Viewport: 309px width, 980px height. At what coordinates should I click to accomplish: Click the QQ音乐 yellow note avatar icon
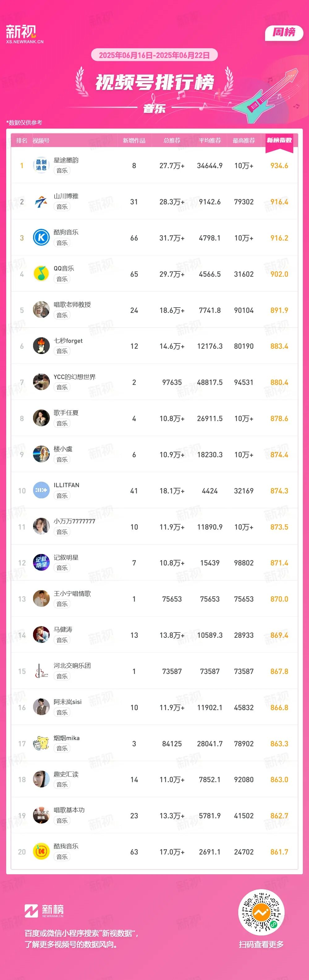click(x=41, y=274)
